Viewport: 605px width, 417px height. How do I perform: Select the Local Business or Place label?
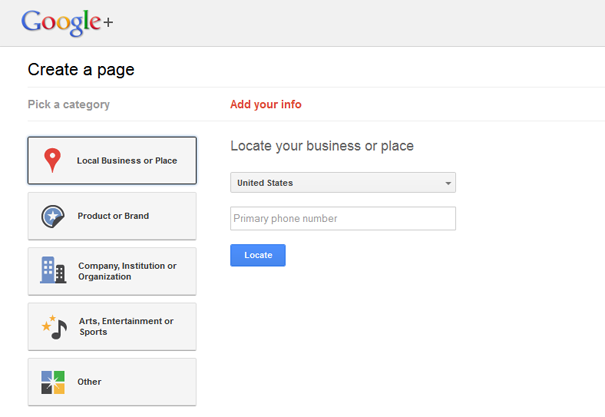[127, 161]
